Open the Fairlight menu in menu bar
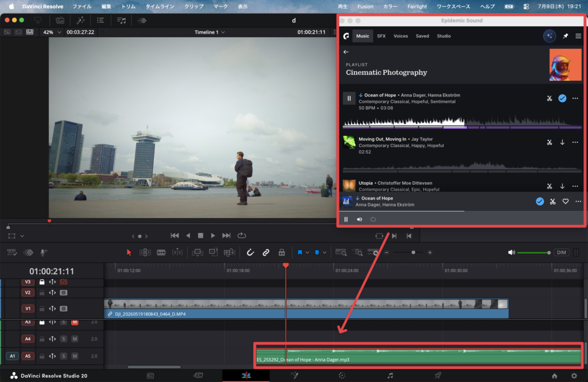588x382 pixels. pos(417,6)
